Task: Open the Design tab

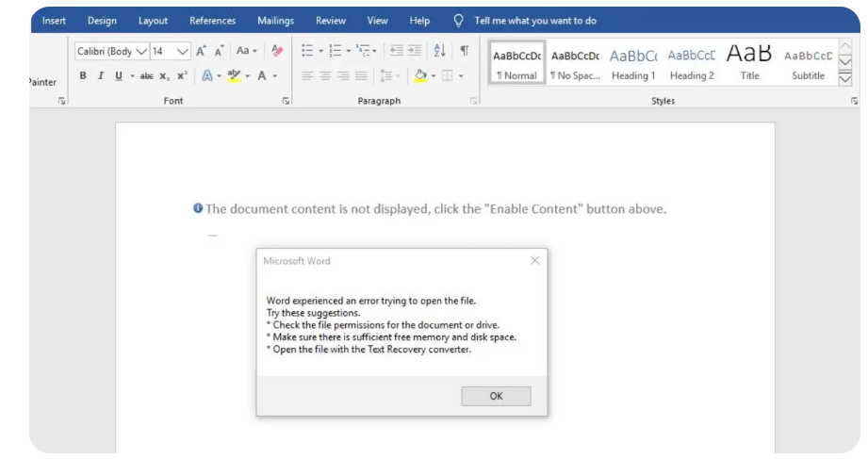Action: tap(102, 21)
